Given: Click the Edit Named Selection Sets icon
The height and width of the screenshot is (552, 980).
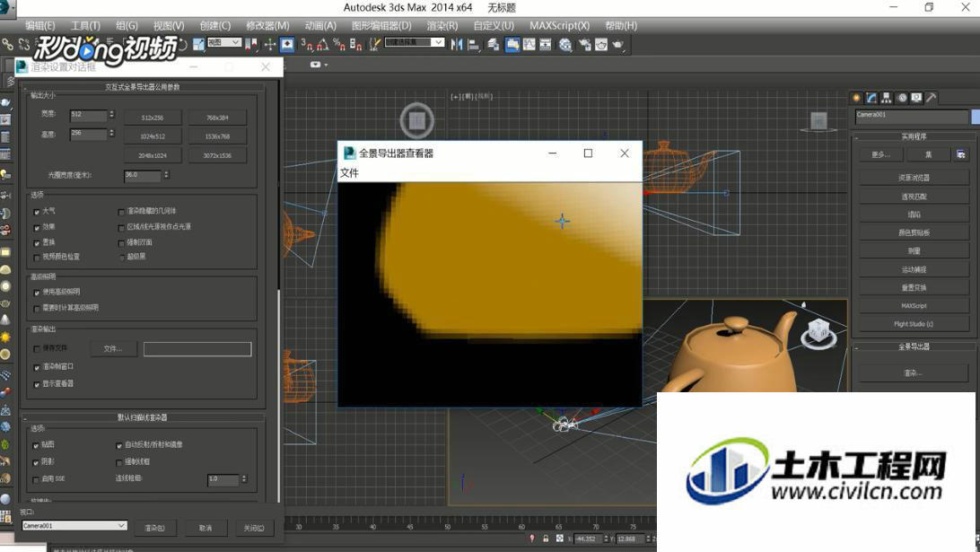Looking at the screenshot, I should click(374, 44).
